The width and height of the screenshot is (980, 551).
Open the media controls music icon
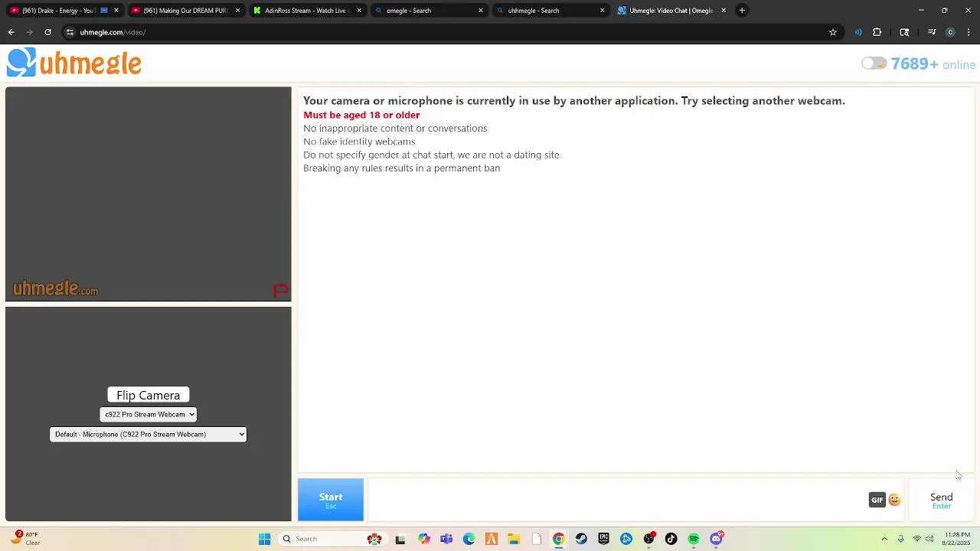coord(932,32)
